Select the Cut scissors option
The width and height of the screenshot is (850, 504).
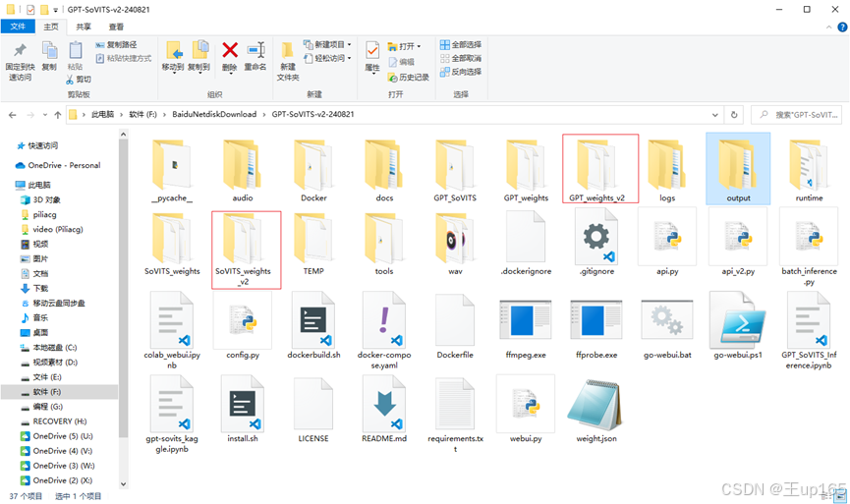coord(80,80)
